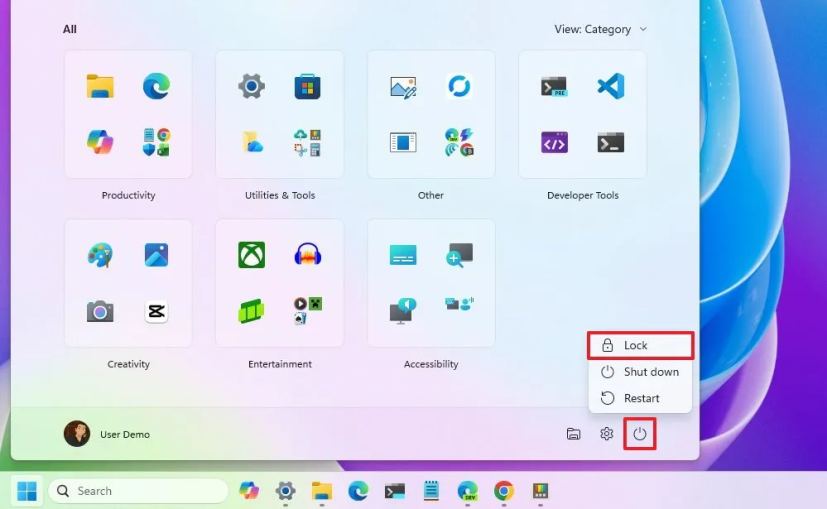This screenshot has height=509, width=827.
Task: Launch Visual Studio Code in Developer Tools
Action: tap(611, 86)
